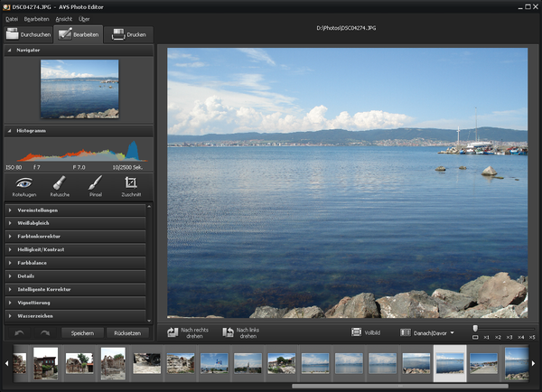Click the Speichern button

(x=82, y=333)
